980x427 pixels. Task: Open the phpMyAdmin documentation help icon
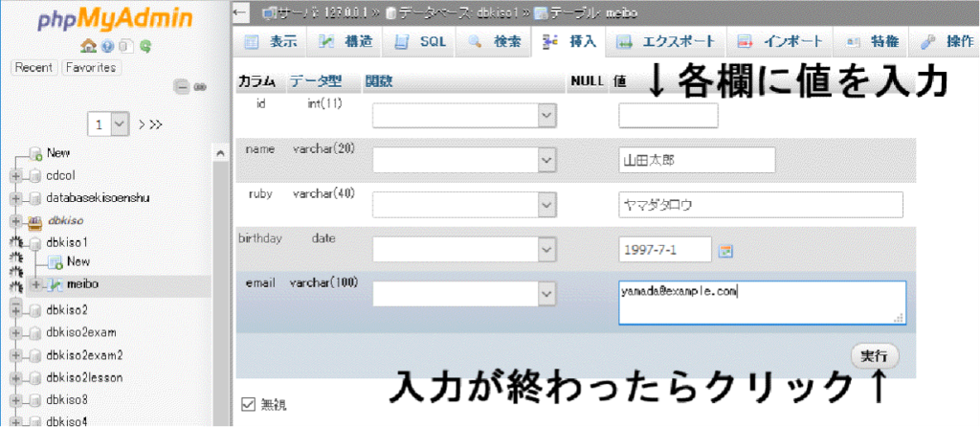(x=107, y=46)
